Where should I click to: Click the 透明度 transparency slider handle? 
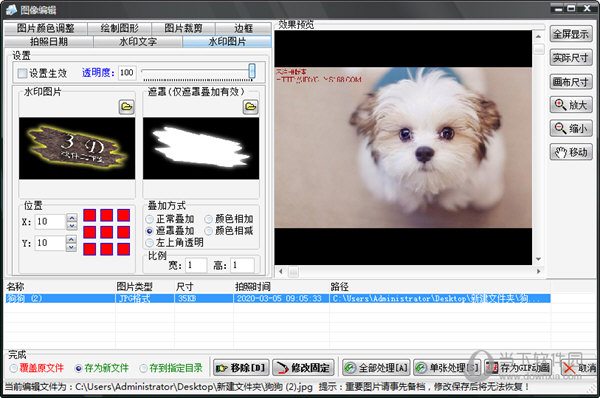tap(251, 72)
